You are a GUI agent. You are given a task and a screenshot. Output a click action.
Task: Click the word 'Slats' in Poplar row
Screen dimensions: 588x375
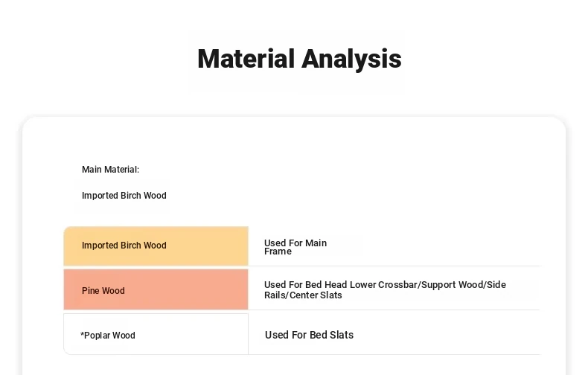tap(342, 335)
